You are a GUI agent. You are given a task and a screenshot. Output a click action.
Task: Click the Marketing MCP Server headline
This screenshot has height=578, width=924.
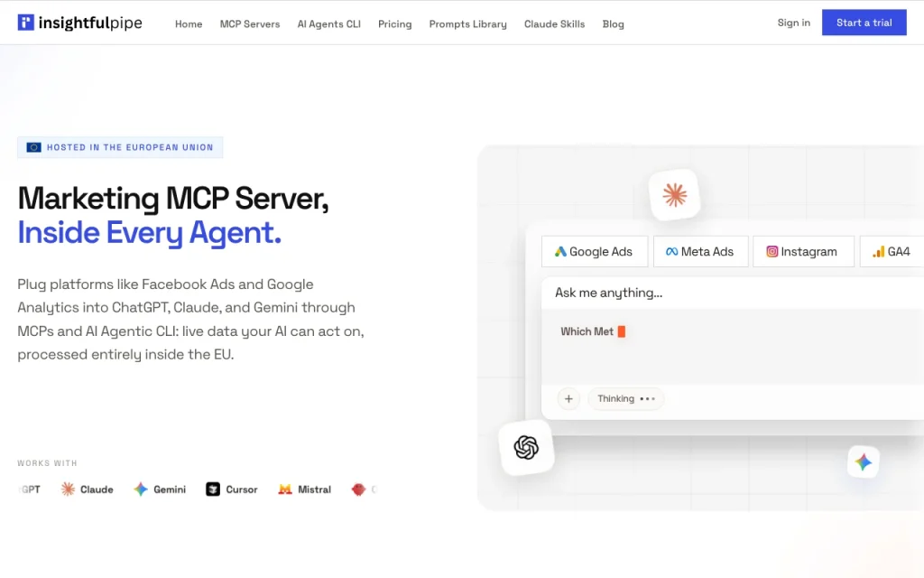[173, 199]
